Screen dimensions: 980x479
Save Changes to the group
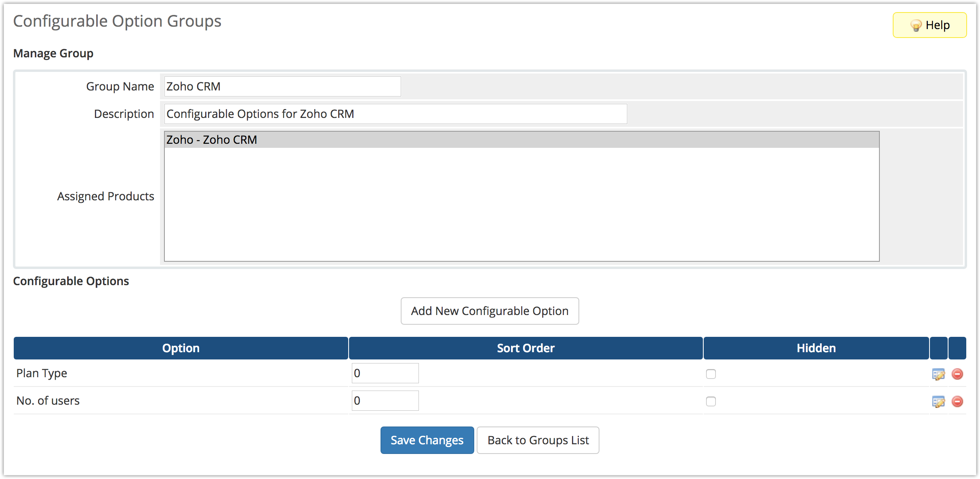[x=427, y=440]
